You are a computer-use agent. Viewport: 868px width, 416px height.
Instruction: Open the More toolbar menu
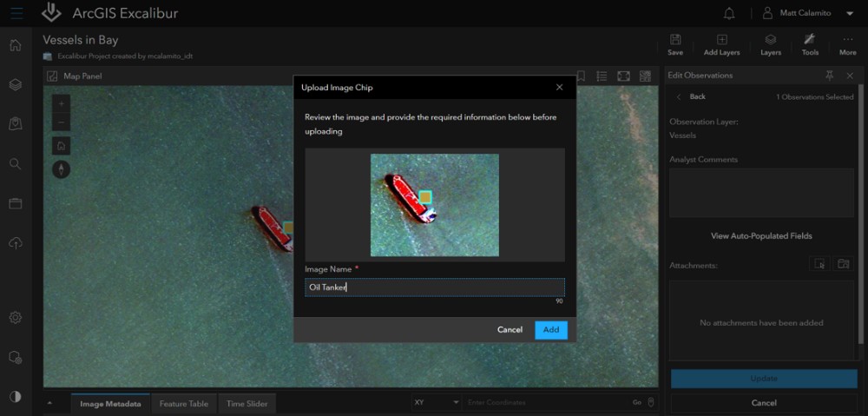coord(847,45)
